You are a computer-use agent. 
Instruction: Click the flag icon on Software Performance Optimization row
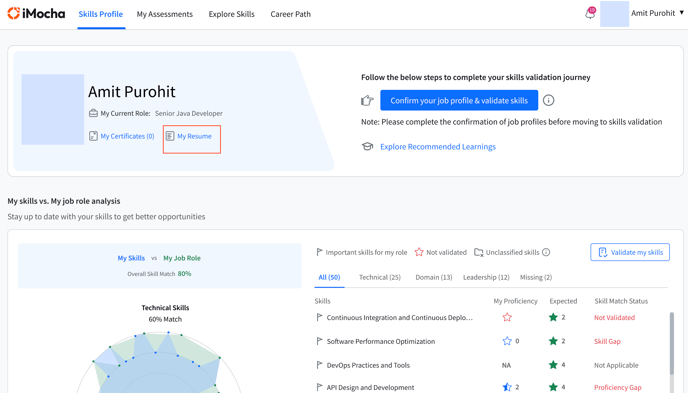coord(319,341)
